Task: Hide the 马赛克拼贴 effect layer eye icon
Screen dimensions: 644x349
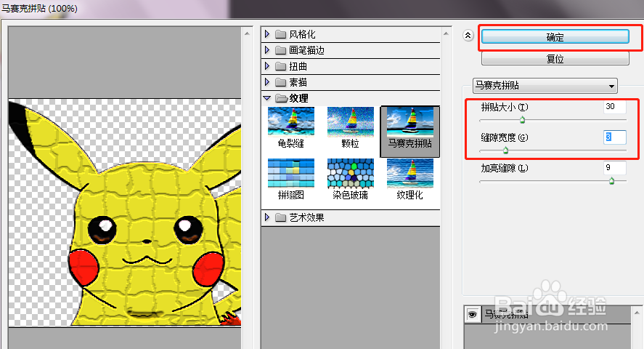Action: point(473,315)
